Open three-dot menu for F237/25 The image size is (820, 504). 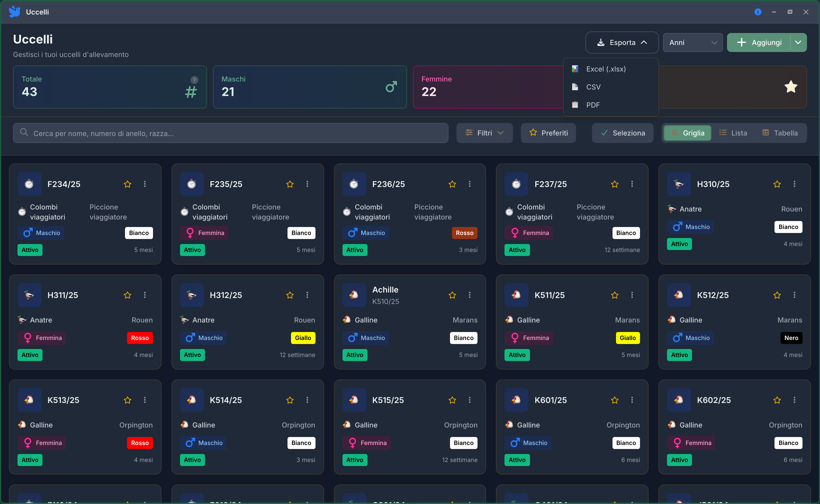tap(632, 184)
